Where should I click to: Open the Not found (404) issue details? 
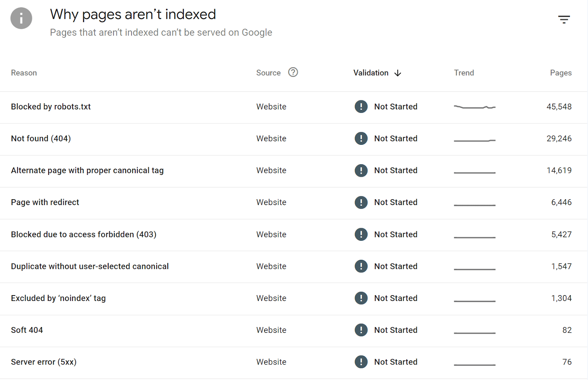click(40, 139)
